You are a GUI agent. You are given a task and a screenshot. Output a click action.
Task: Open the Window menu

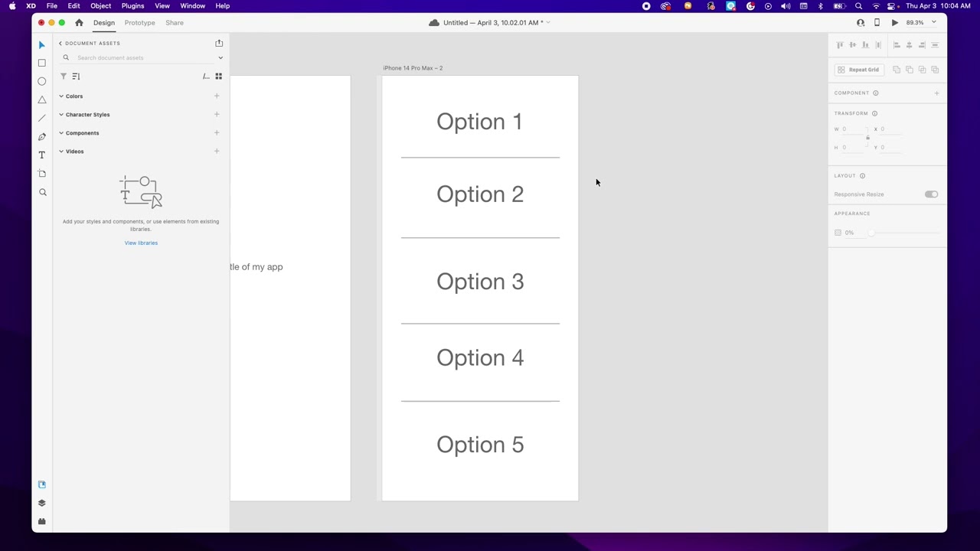(x=192, y=6)
